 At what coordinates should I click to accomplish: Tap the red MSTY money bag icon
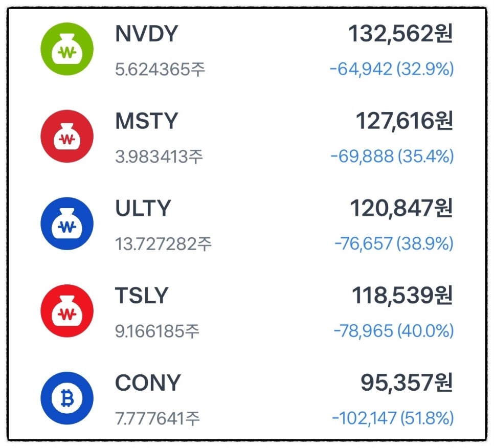[x=67, y=137]
